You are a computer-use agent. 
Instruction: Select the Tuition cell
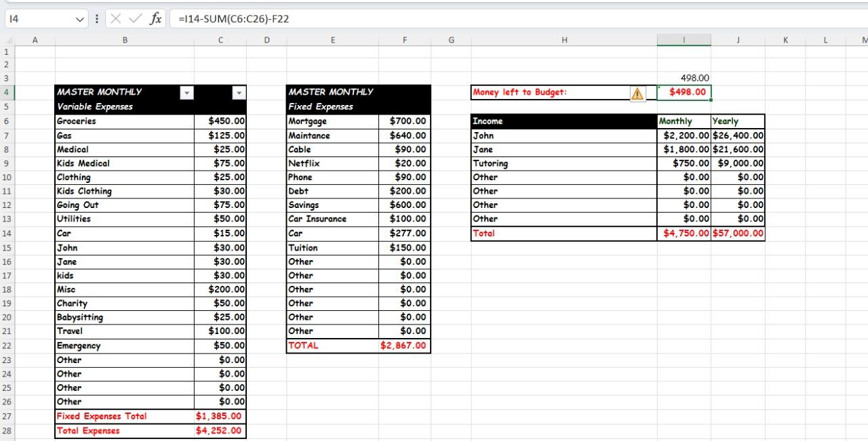(x=333, y=247)
